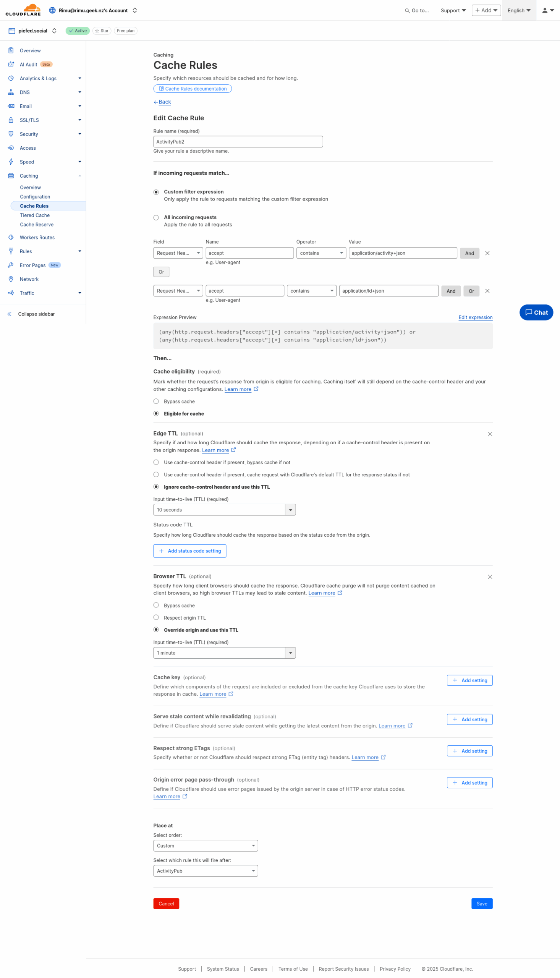Click the Traffic routing icon
The height and width of the screenshot is (978, 560).
click(x=11, y=293)
